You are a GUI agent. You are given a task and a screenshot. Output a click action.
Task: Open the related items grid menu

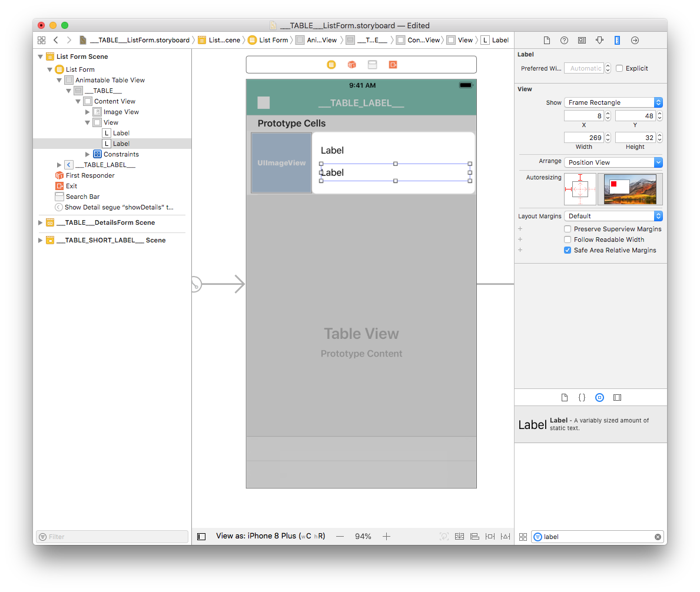(42, 40)
